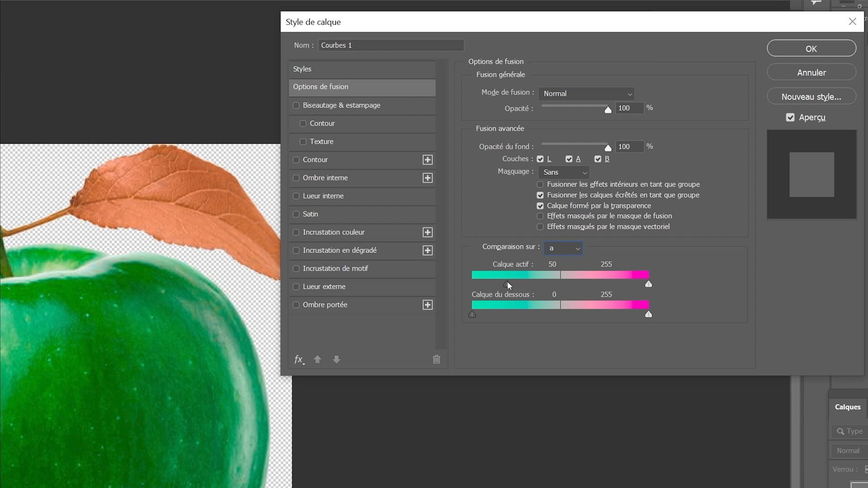Open the blend mode dropdown in Calques panel
This screenshot has height=488, width=868.
[x=849, y=450]
